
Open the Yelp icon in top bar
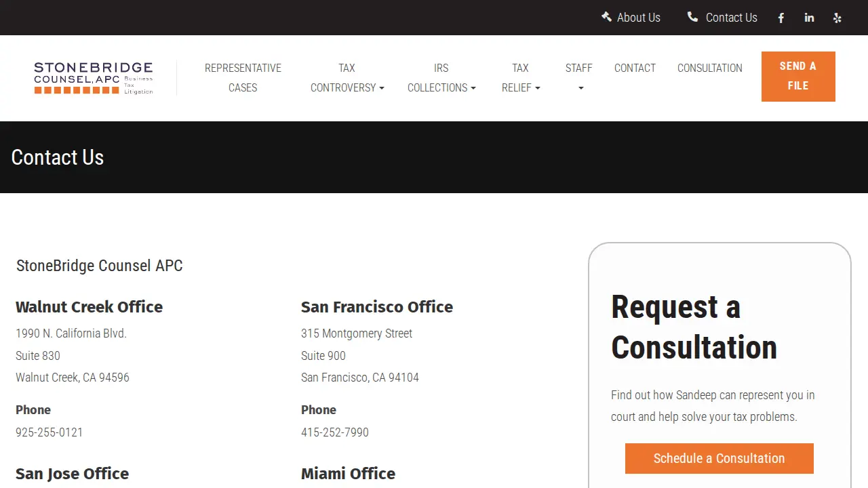[837, 18]
